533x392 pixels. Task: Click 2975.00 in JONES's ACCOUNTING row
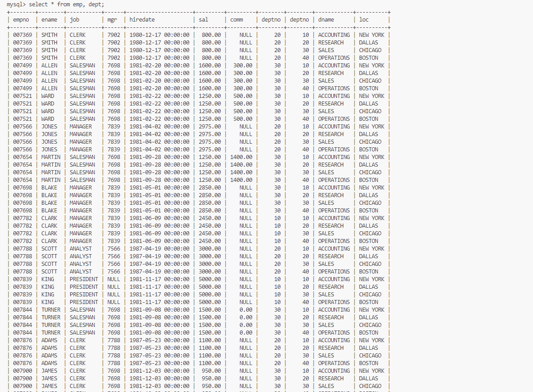[x=210, y=127]
